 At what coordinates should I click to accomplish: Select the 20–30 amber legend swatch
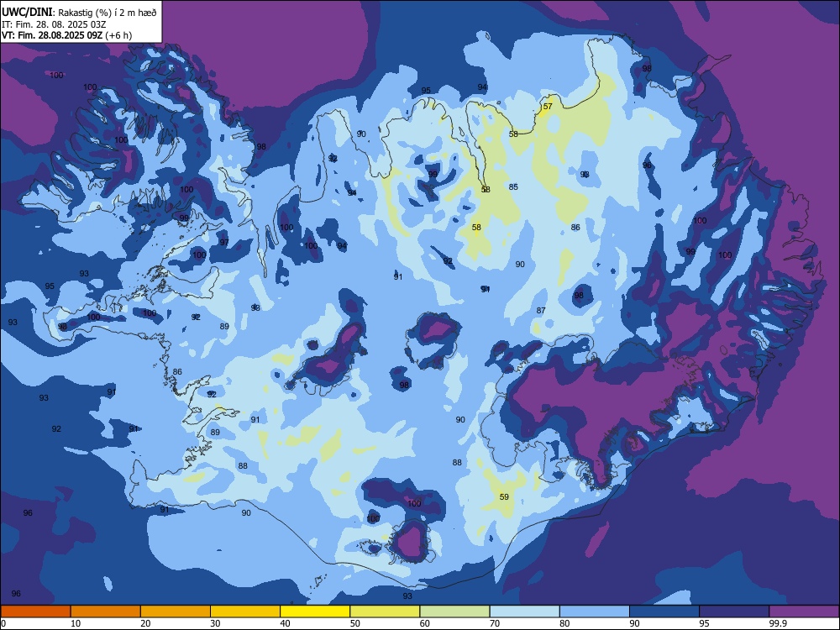pos(176,612)
